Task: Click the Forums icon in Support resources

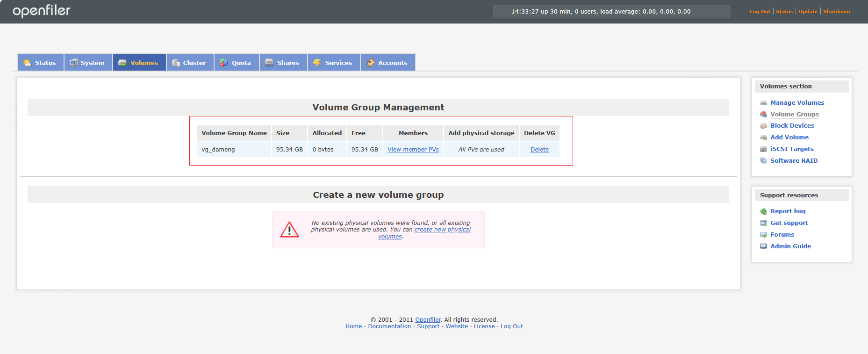Action: click(763, 235)
